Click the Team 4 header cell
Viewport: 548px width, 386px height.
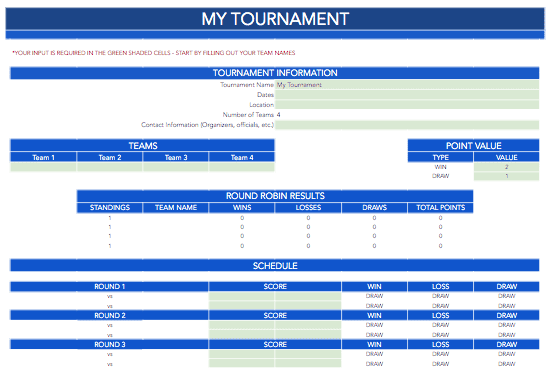pos(242,158)
